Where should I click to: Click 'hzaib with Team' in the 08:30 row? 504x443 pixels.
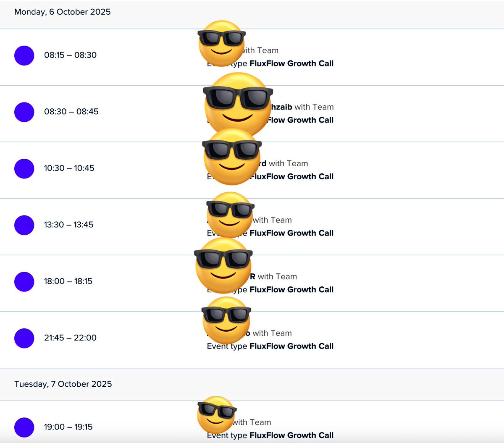[x=302, y=107]
